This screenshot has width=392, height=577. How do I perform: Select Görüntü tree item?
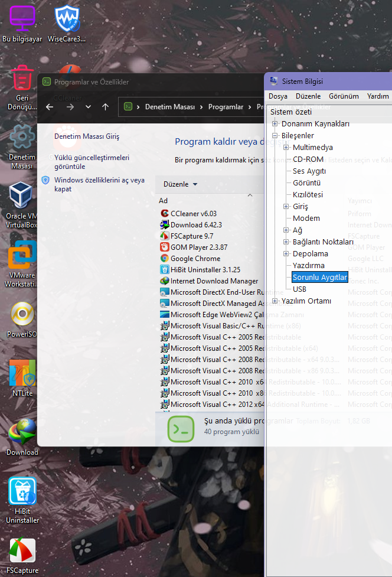[x=306, y=183]
